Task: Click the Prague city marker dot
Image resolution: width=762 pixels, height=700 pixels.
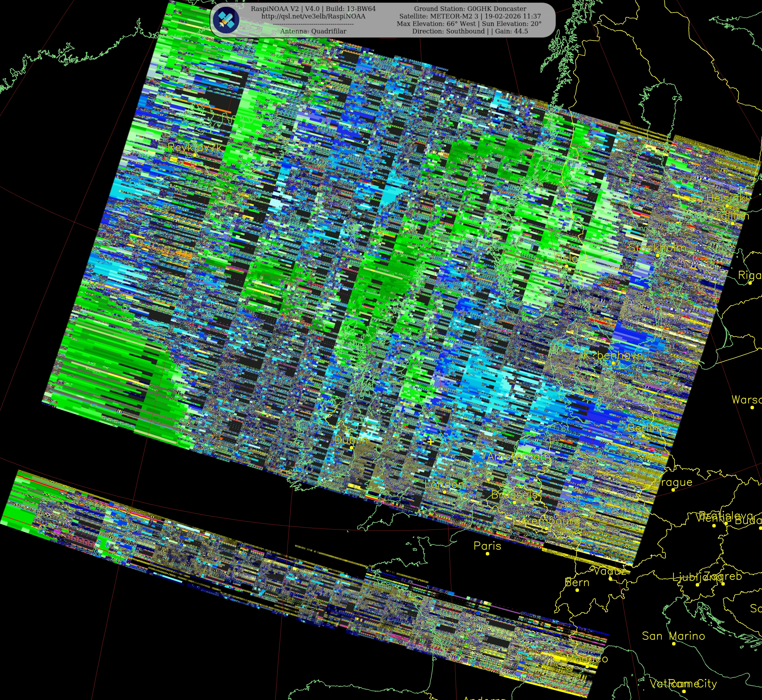Action: [673, 490]
